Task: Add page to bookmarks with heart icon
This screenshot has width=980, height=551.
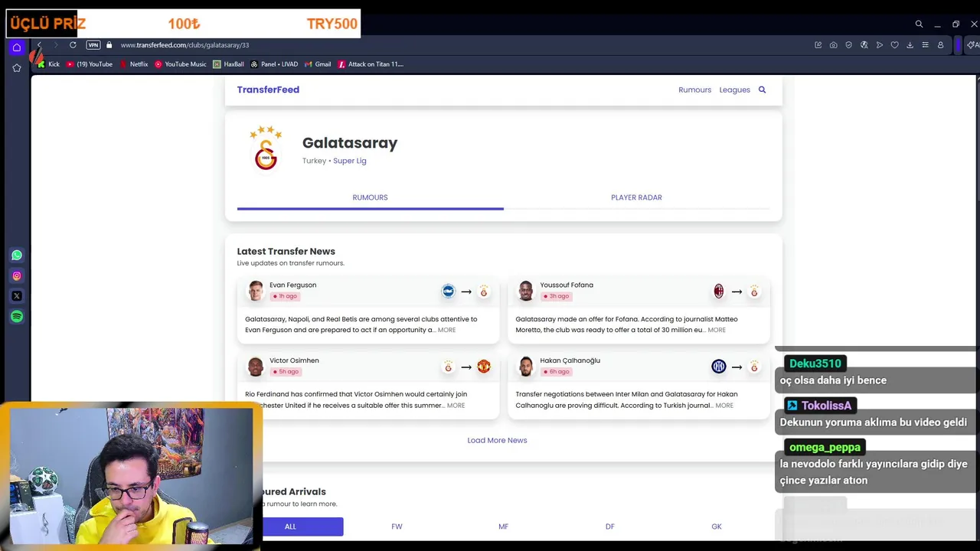Action: 894,45
